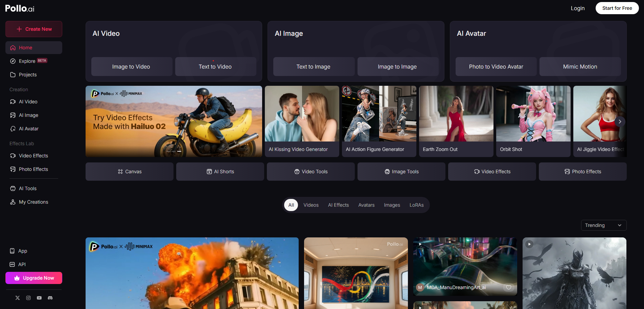Viewport: 644px width, 309px height.
Task: Open the Login link
Action: [577, 8]
